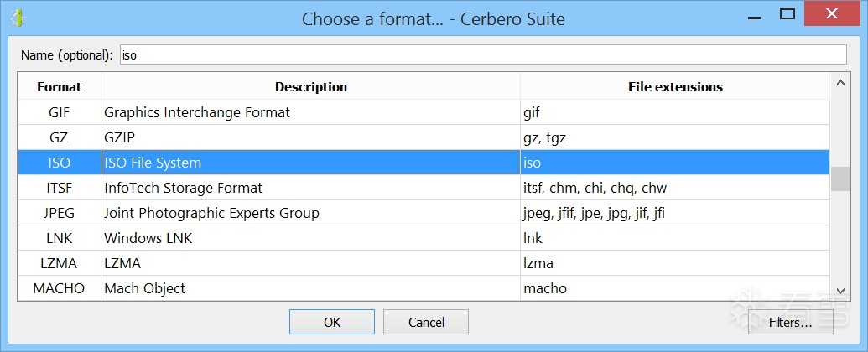Open the Filters... dialog
Image resolution: width=868 pixels, height=352 pixels.
click(779, 322)
